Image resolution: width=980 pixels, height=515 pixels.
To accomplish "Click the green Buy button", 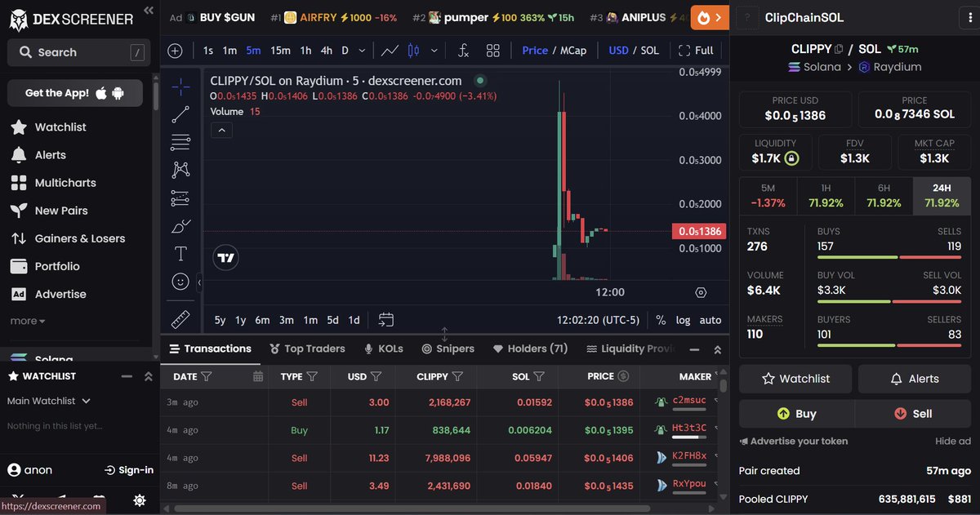I will click(796, 414).
